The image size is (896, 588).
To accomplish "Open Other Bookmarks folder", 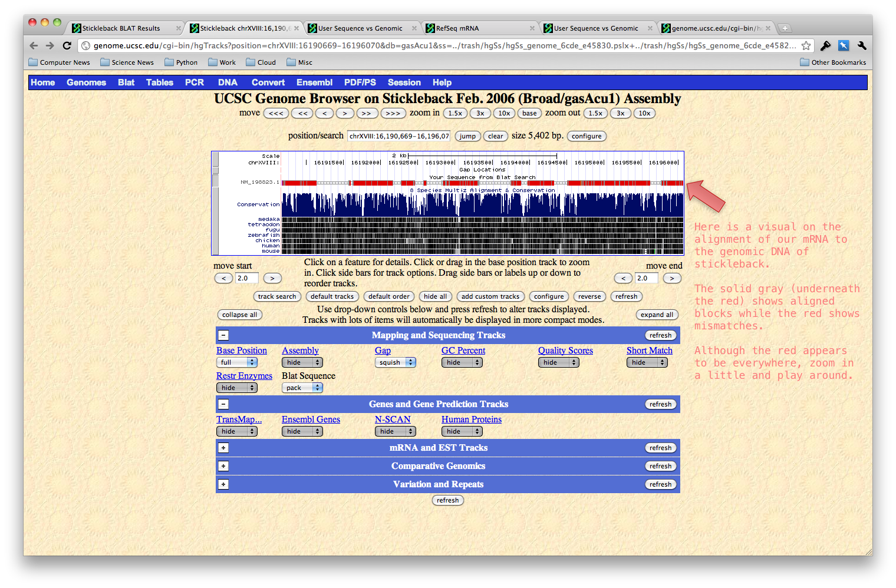I will click(x=833, y=62).
